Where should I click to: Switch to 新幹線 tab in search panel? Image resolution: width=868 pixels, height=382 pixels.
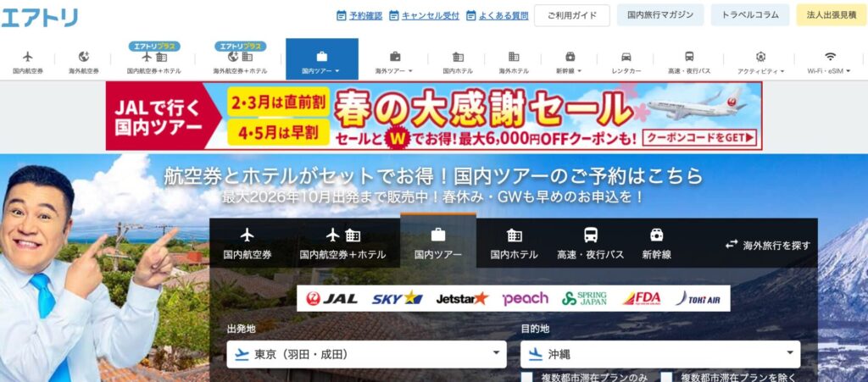coord(656,243)
